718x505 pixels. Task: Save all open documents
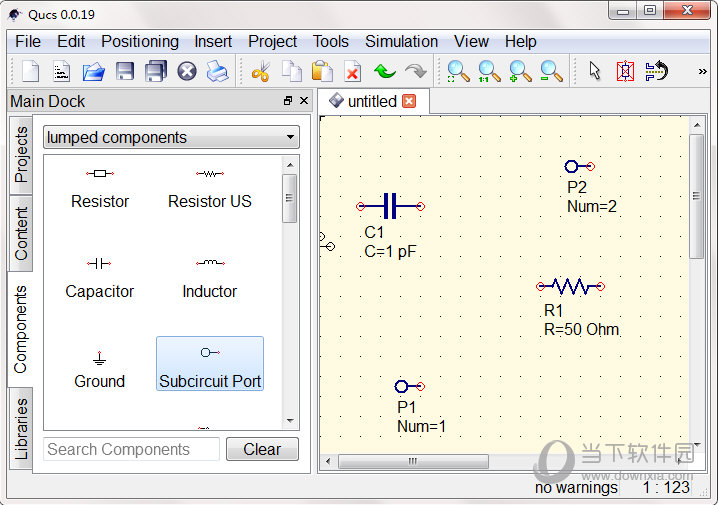pyautogui.click(x=156, y=71)
